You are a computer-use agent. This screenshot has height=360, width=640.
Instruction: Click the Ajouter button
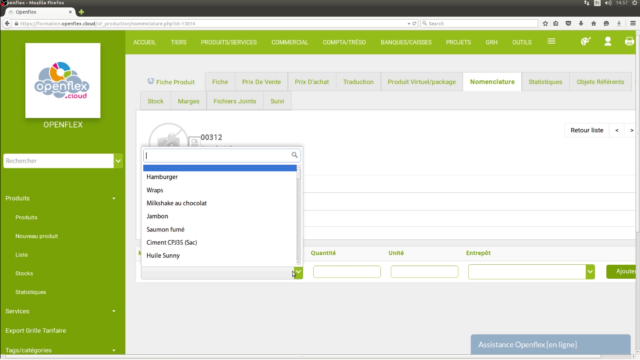click(x=621, y=271)
